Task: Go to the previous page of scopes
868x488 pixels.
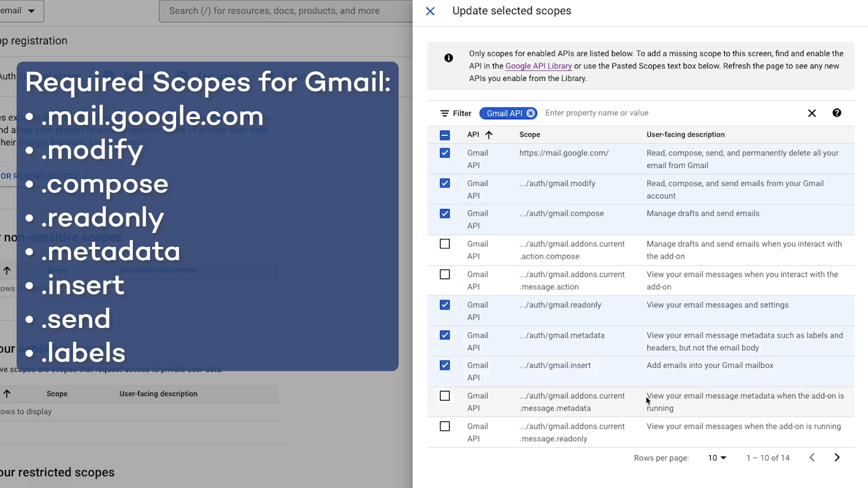Action: (x=812, y=458)
